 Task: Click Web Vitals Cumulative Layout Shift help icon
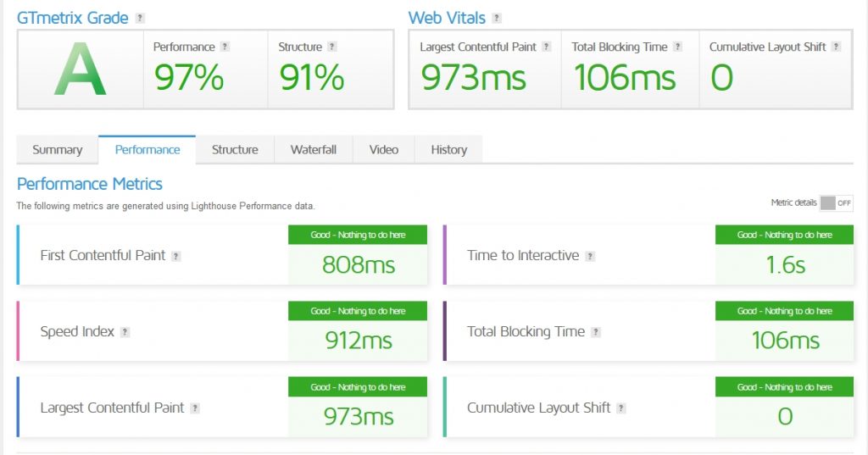837,47
